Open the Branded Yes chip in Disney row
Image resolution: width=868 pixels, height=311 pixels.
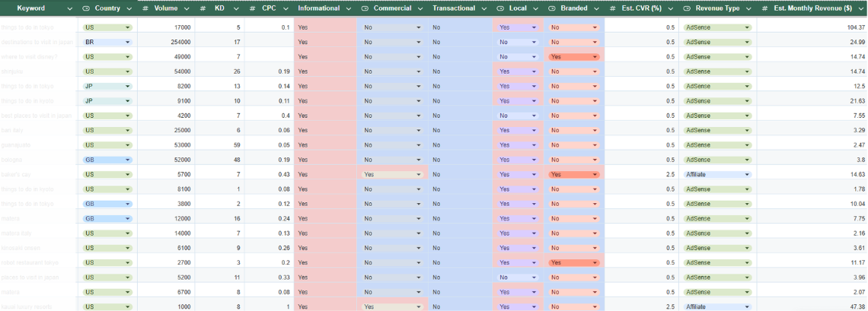573,57
